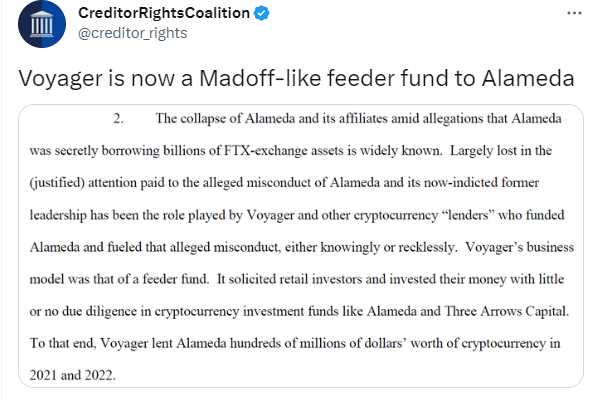The height and width of the screenshot is (400, 589).
Task: Click the tweet text about Voyager feeder fund
Action: coord(296,78)
